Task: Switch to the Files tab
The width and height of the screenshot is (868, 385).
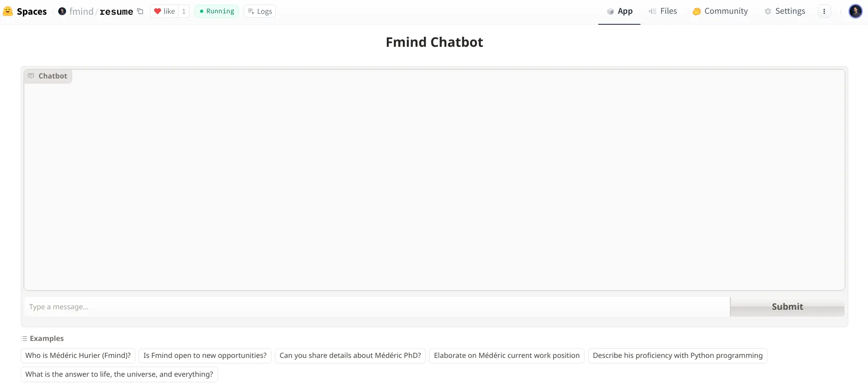Action: 663,11
